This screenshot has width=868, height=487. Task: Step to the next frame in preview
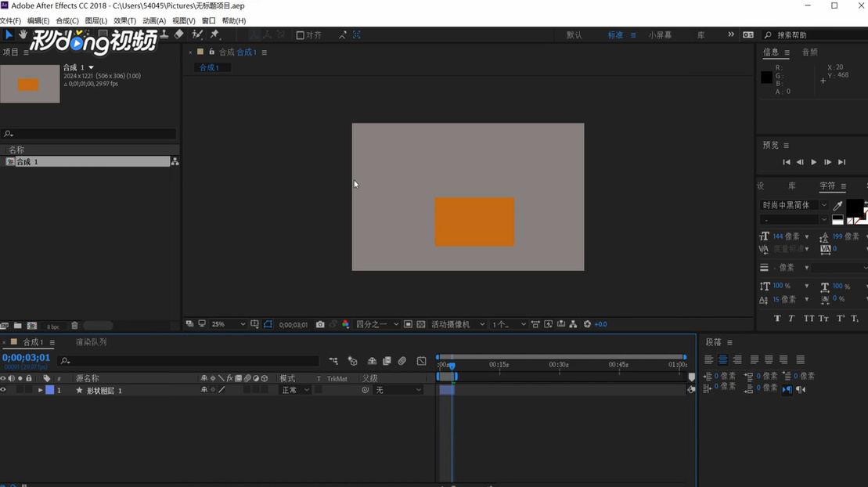[827, 162]
